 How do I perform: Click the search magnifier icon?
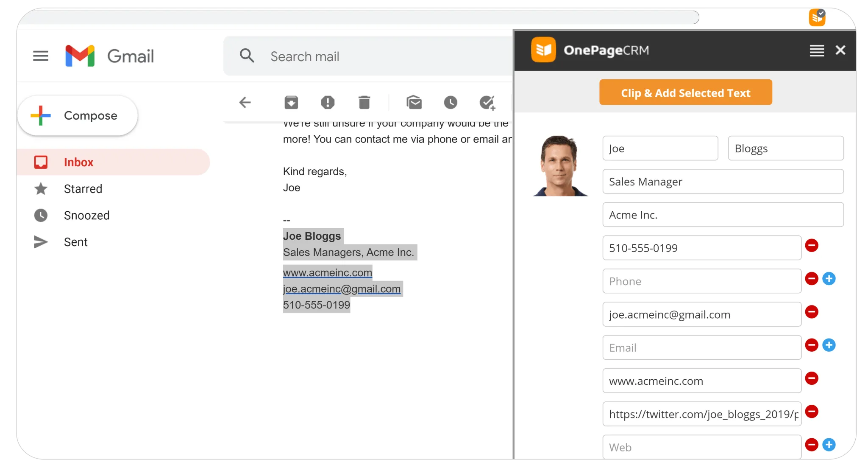(x=247, y=56)
